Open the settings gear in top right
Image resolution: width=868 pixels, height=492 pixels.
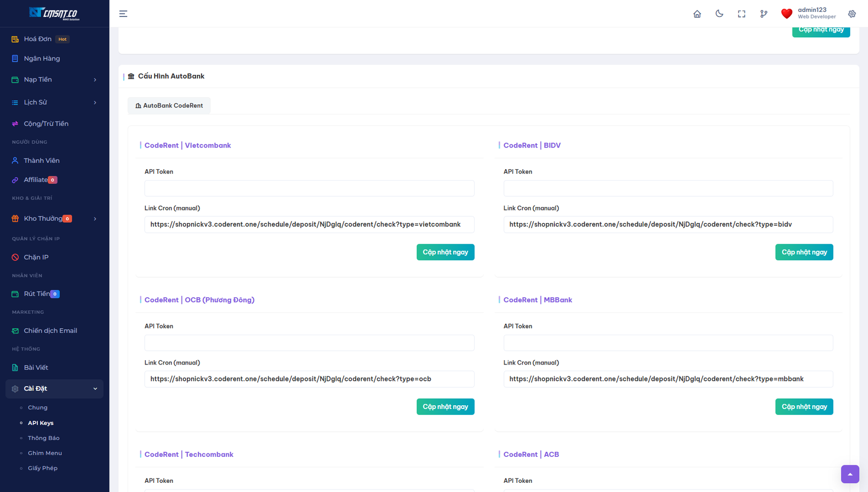(852, 14)
